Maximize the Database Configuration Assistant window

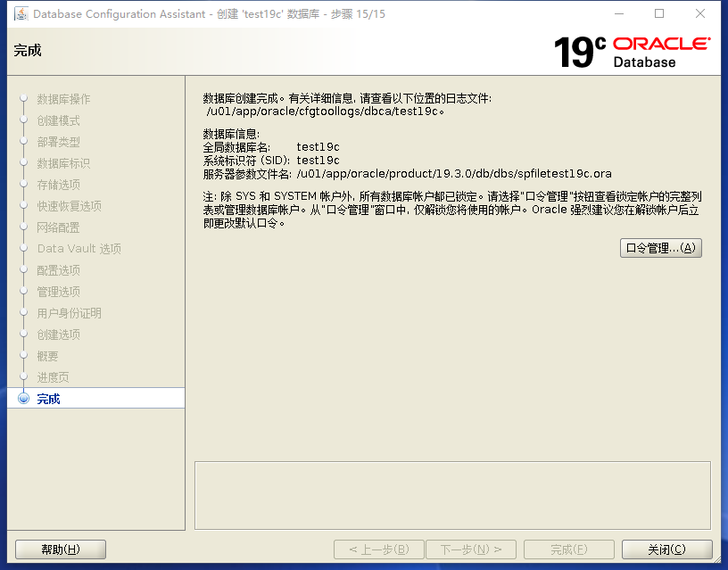click(x=659, y=14)
